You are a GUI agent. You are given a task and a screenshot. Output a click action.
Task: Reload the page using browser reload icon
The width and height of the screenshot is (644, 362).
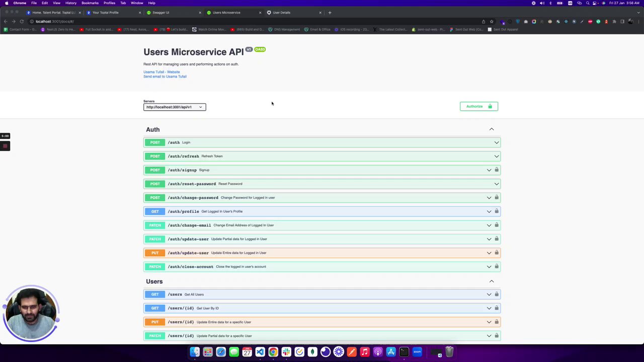(22, 22)
